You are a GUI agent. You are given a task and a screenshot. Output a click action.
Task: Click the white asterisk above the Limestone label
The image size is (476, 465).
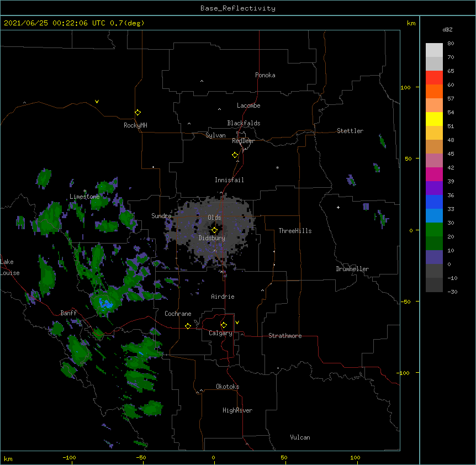pyautogui.click(x=84, y=191)
